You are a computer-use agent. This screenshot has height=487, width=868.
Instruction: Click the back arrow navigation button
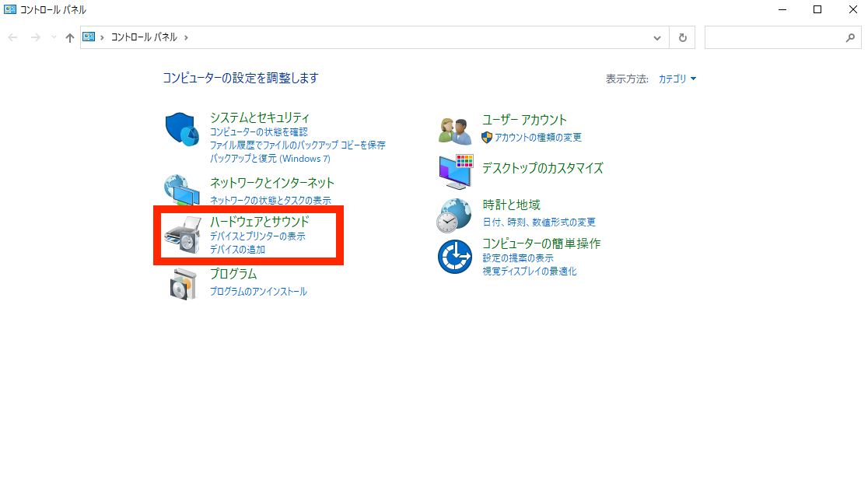tap(12, 37)
